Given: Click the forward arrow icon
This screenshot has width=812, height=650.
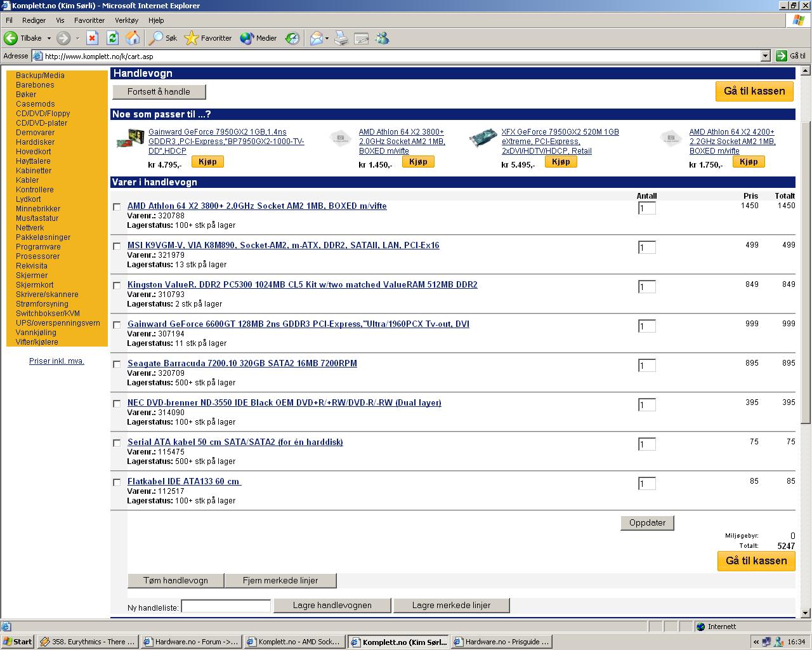Looking at the screenshot, I should click(63, 38).
